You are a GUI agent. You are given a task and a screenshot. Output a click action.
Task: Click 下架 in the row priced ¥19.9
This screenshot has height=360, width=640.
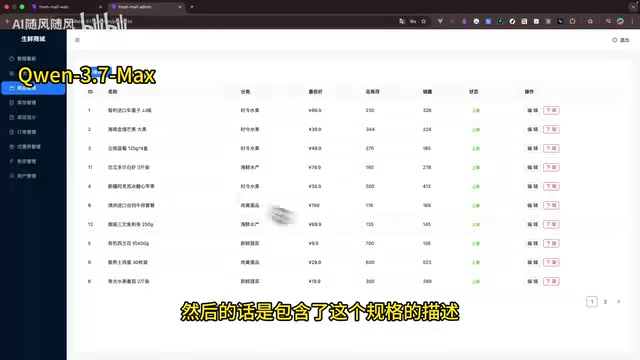tap(551, 281)
